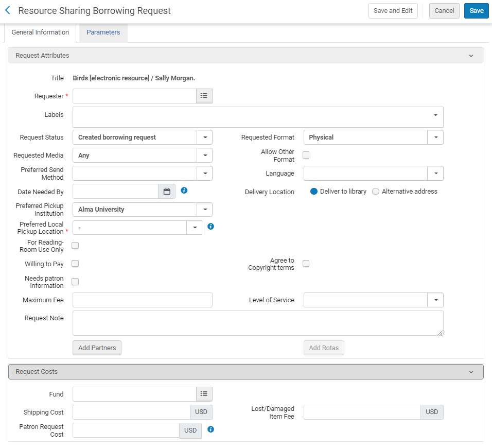This screenshot has width=492, height=448.
Task: Switch to the General Information tab
Action: point(40,32)
